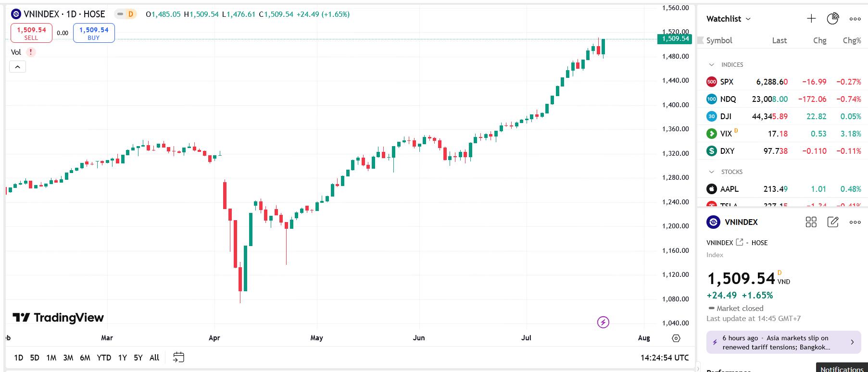Click the VNINDEX symbol logo in the chart header
The width and height of the screenshot is (868, 372).
pos(16,14)
